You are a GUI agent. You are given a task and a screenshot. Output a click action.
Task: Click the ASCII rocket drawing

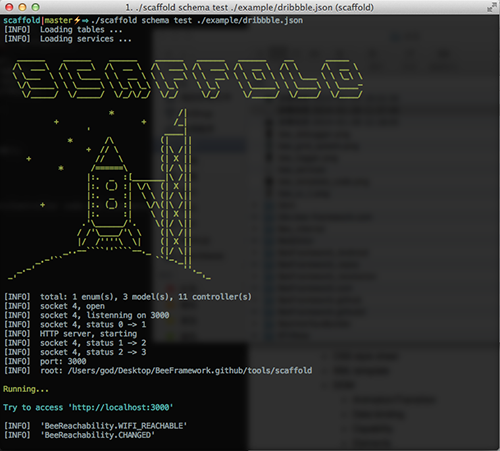pyautogui.click(x=110, y=193)
